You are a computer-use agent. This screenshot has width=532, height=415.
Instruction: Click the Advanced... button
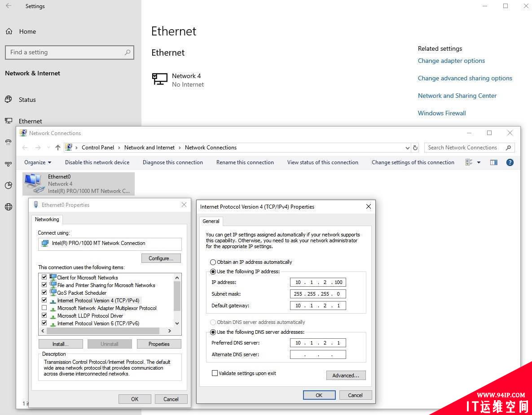[x=346, y=376]
